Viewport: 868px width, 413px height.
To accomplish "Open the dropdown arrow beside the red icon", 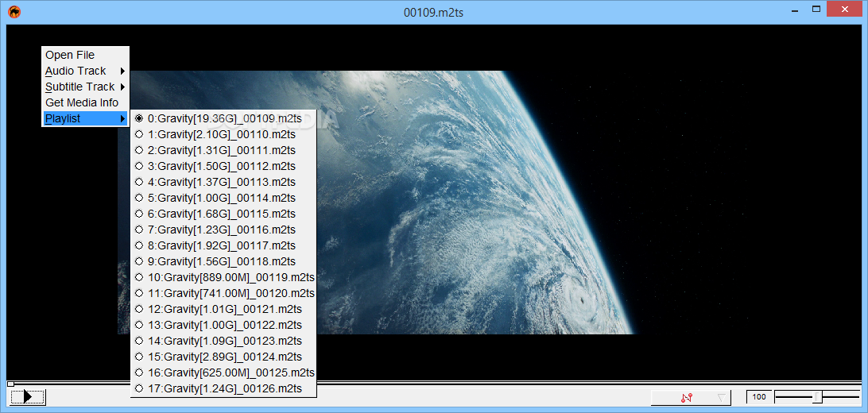I will click(721, 397).
